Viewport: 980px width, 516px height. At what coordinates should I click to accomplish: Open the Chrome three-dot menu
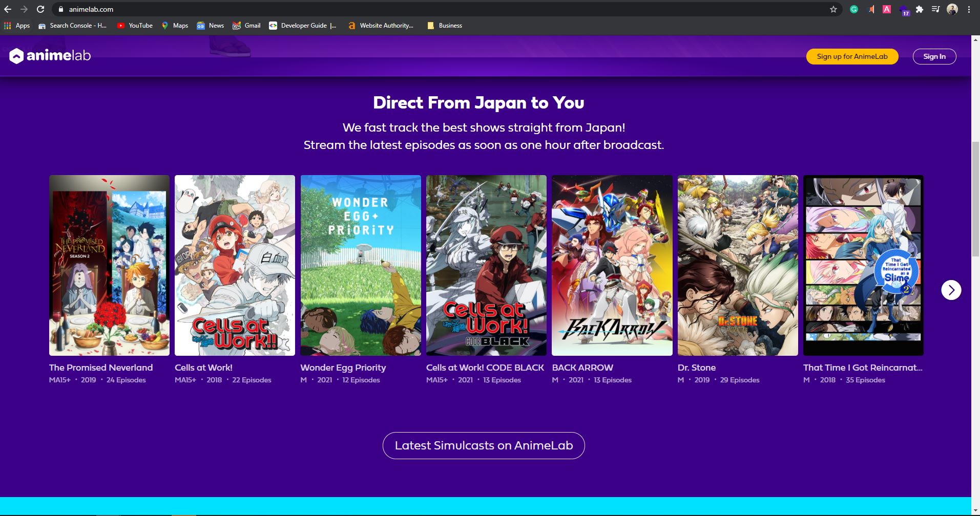(969, 9)
